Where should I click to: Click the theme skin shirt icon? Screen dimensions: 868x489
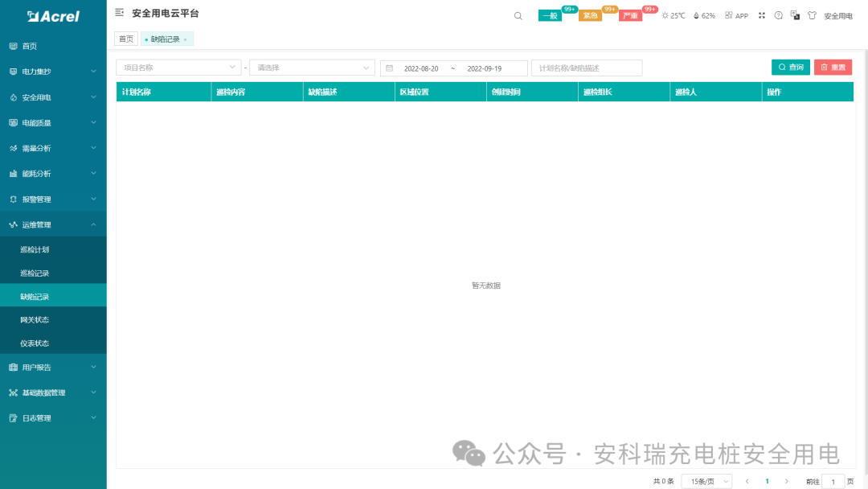(812, 15)
